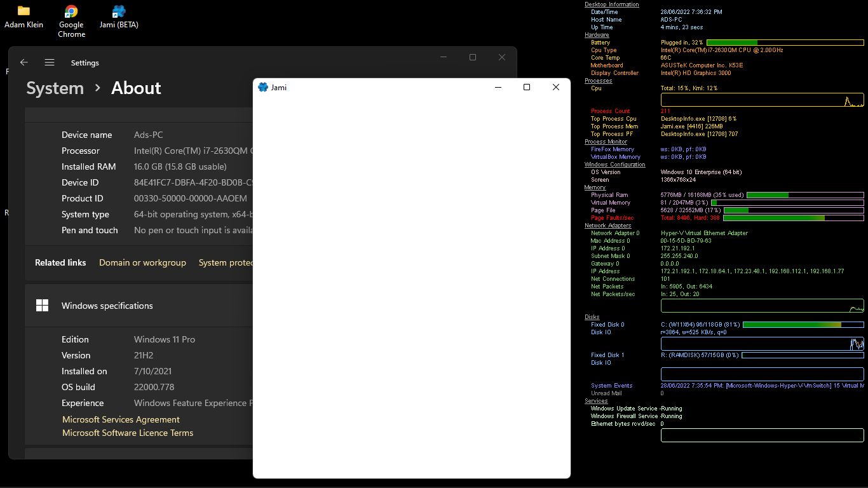868x488 pixels.
Task: Maximize the Settings window
Action: point(473,57)
